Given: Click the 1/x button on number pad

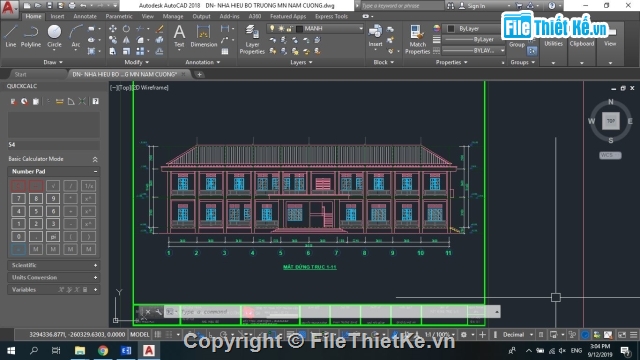Looking at the screenshot, I should tap(89, 186).
